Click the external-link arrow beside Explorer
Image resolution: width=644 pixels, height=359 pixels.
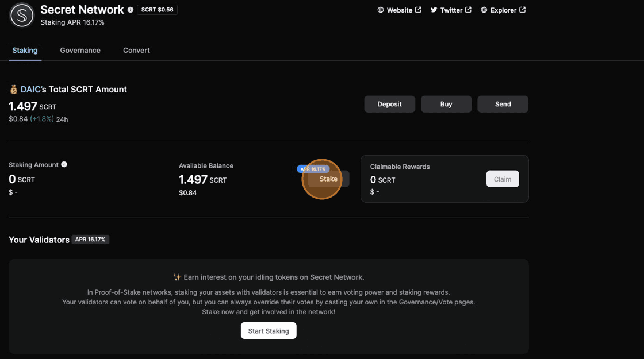click(522, 10)
